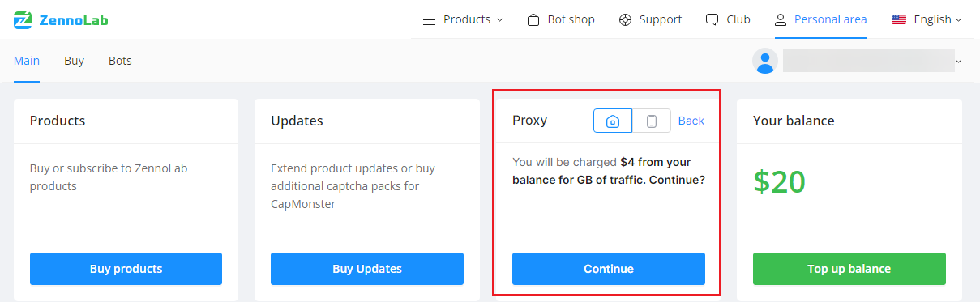The image size is (980, 302).
Task: Click the ZennoLab logo icon
Action: 23,19
